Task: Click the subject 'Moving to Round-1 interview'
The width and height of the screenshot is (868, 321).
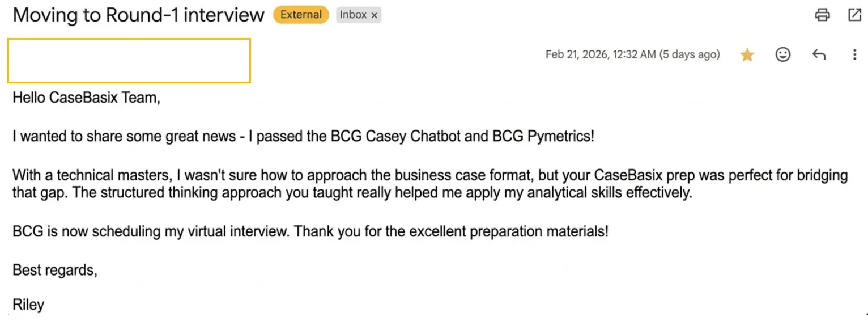Action: tap(138, 15)
